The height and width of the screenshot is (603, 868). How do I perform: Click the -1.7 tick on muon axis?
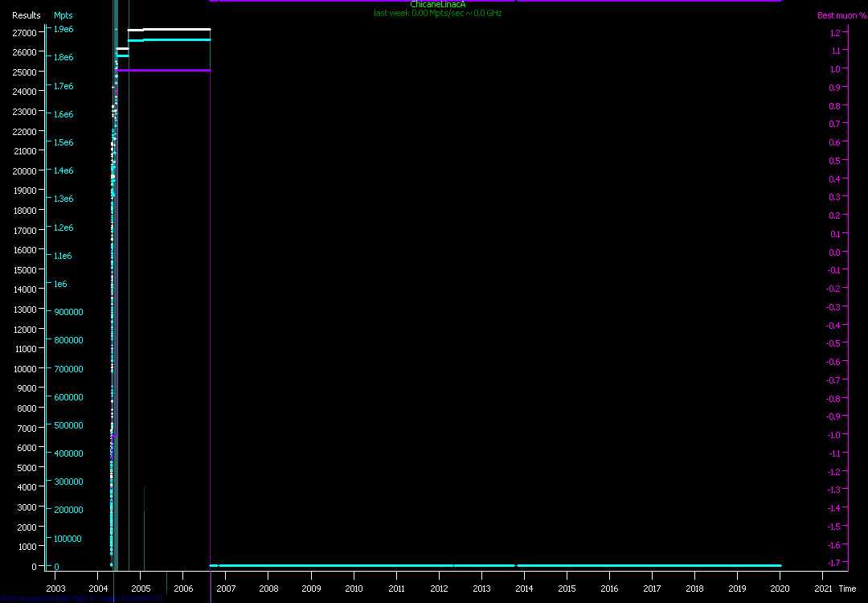(x=834, y=562)
